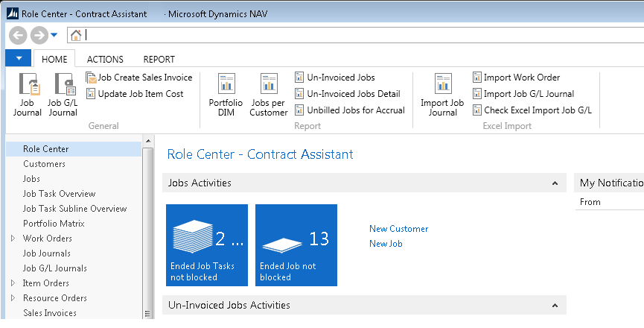Viewport: 644px width, 328px height.
Task: Click the New Job link
Action: (386, 244)
